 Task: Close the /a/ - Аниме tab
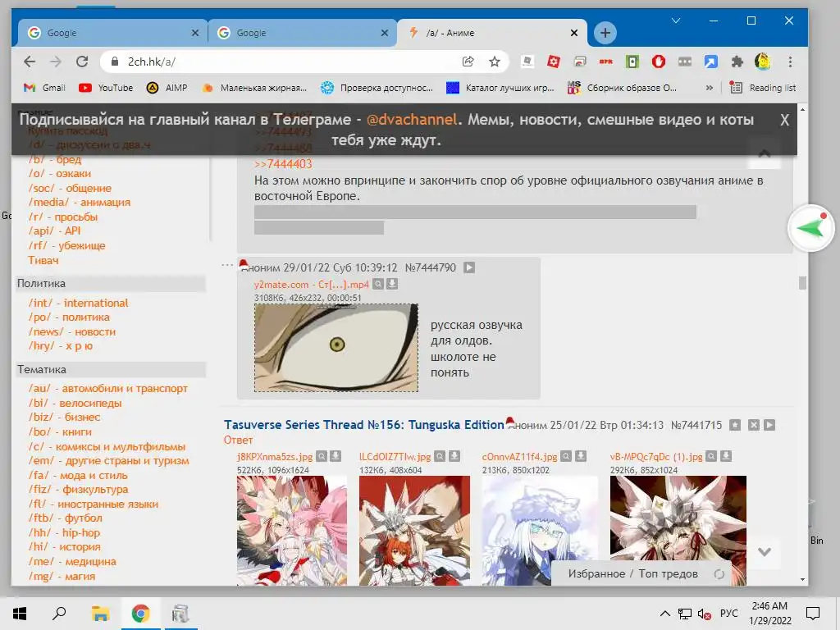[574, 33]
